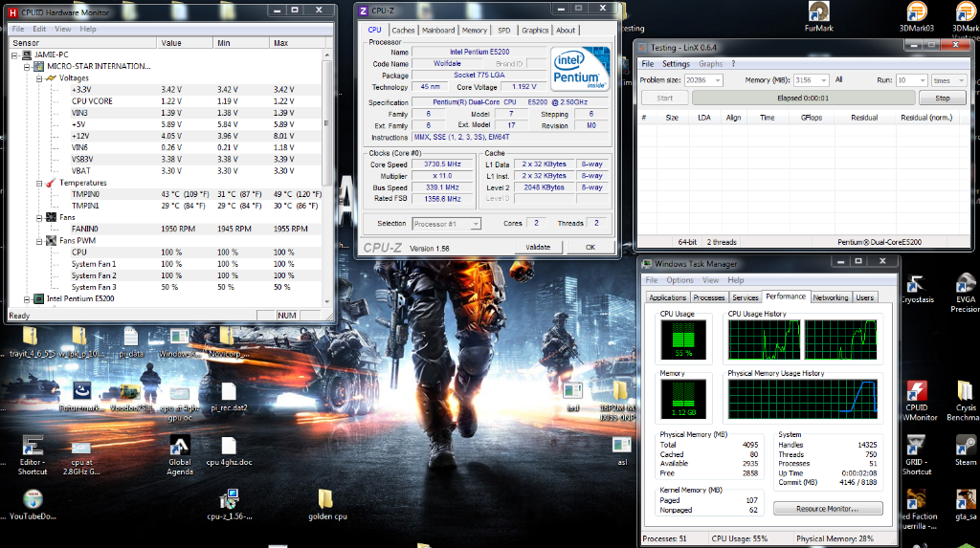Click the OK button in CPU-Z
The height and width of the screenshot is (548, 980).
point(590,248)
